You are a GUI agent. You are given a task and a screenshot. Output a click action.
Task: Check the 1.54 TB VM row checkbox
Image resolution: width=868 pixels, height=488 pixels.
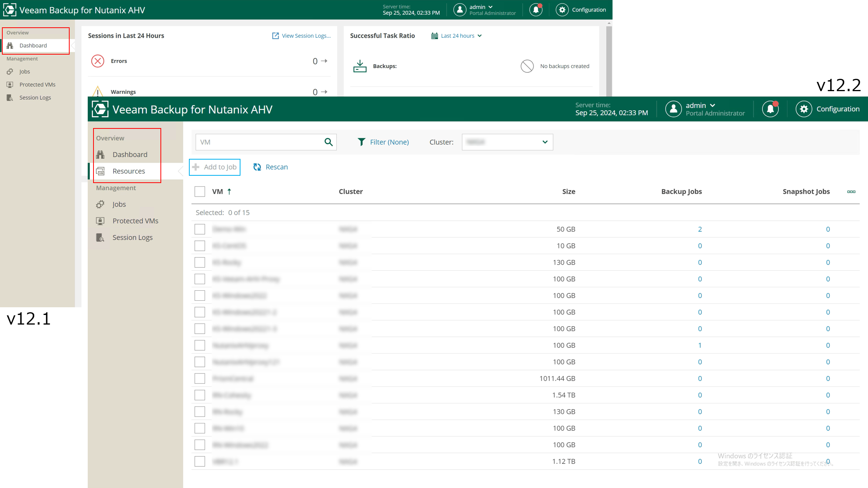pos(200,395)
